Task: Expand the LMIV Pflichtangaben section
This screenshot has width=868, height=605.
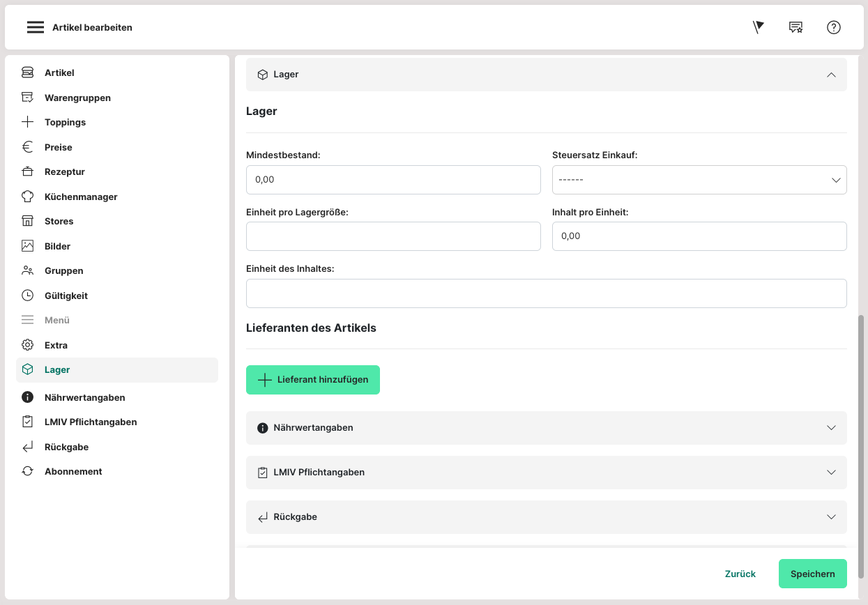Action: tap(830, 473)
